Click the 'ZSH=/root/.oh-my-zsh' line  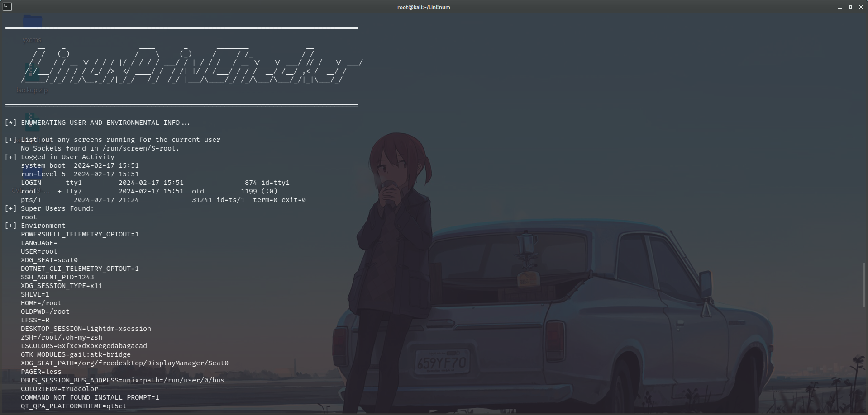[x=62, y=337]
